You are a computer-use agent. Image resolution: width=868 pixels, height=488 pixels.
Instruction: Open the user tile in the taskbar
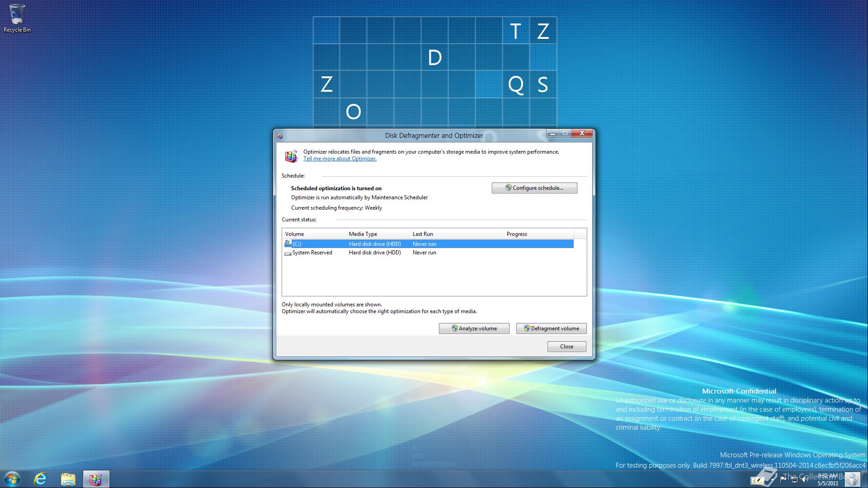853,479
